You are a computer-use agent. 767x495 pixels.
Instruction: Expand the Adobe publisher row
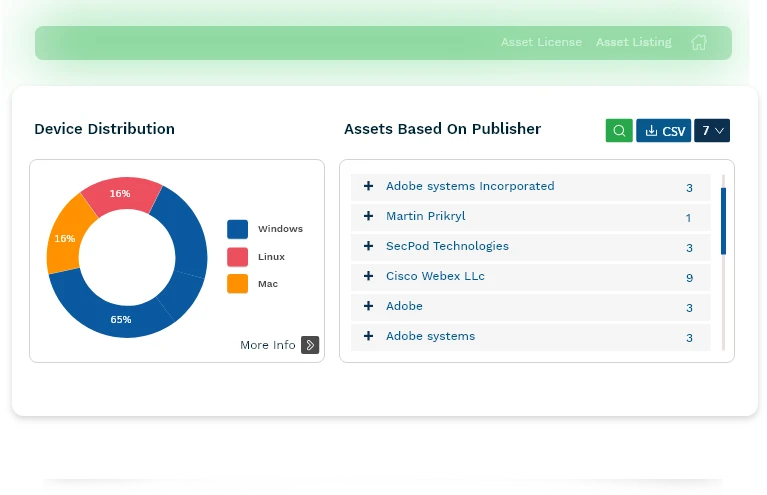pyautogui.click(x=368, y=306)
